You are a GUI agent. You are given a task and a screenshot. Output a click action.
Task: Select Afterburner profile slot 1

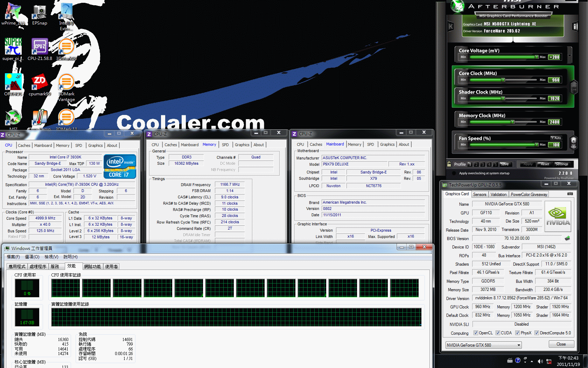coord(470,164)
